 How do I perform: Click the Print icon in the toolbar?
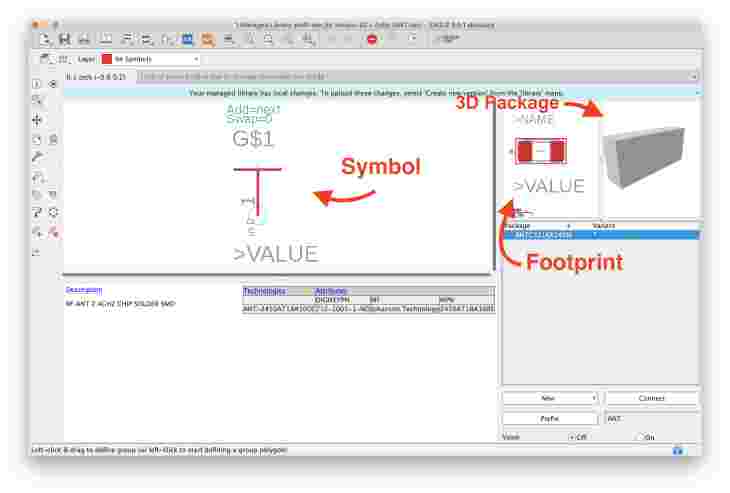coord(84,40)
